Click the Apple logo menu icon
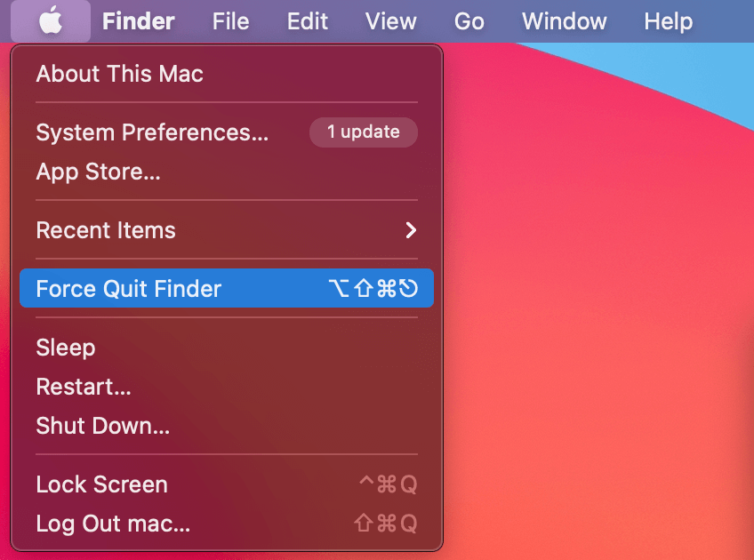The image size is (754, 560). [x=51, y=20]
